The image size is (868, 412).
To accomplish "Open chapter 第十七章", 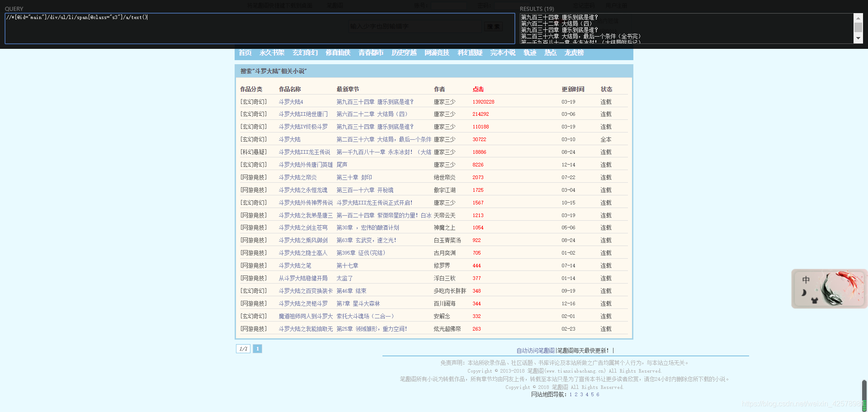I will point(347,266).
